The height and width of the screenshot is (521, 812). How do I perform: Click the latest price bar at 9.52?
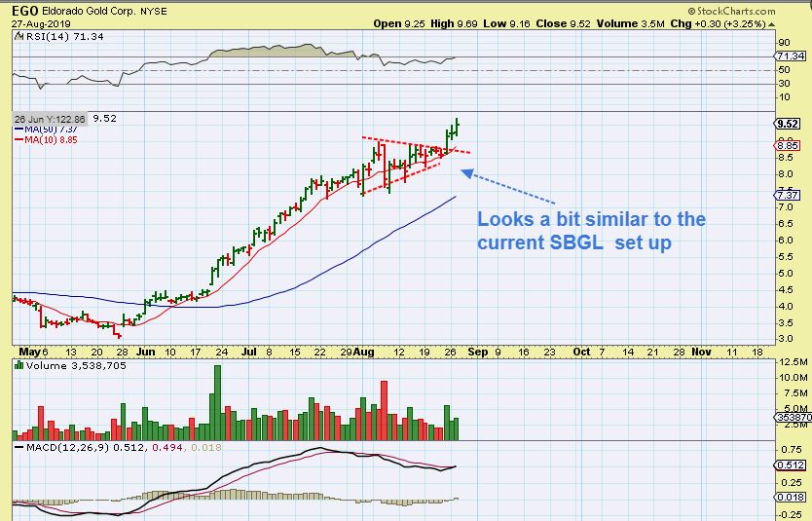[458, 128]
